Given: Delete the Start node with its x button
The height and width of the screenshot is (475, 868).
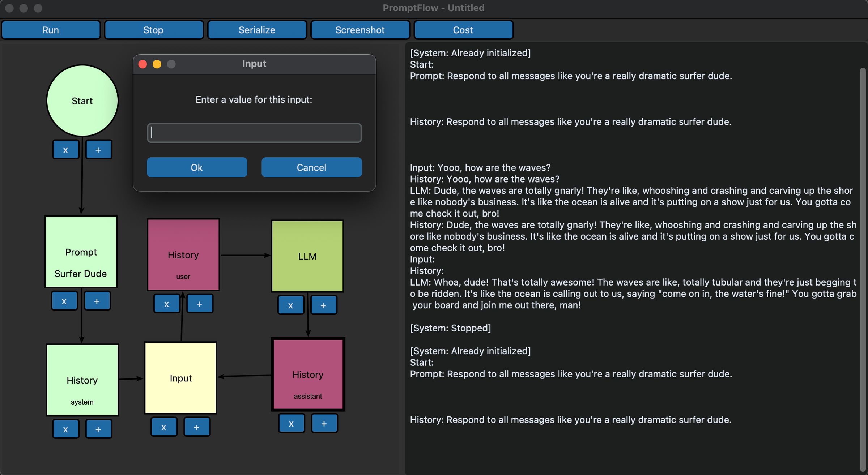Looking at the screenshot, I should (65, 149).
